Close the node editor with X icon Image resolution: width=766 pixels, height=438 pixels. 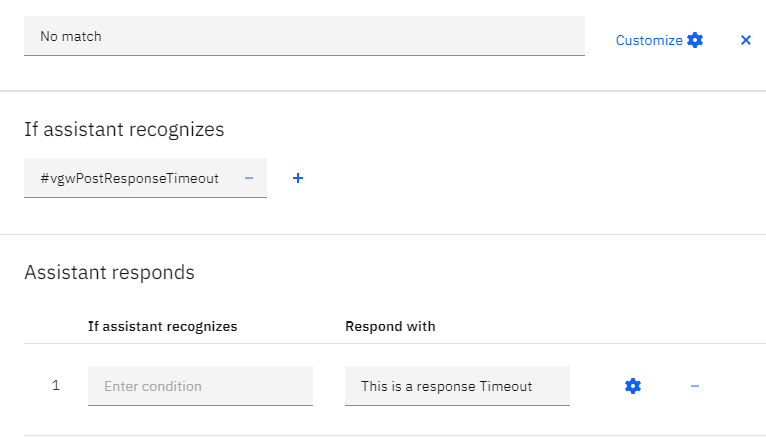tap(745, 40)
